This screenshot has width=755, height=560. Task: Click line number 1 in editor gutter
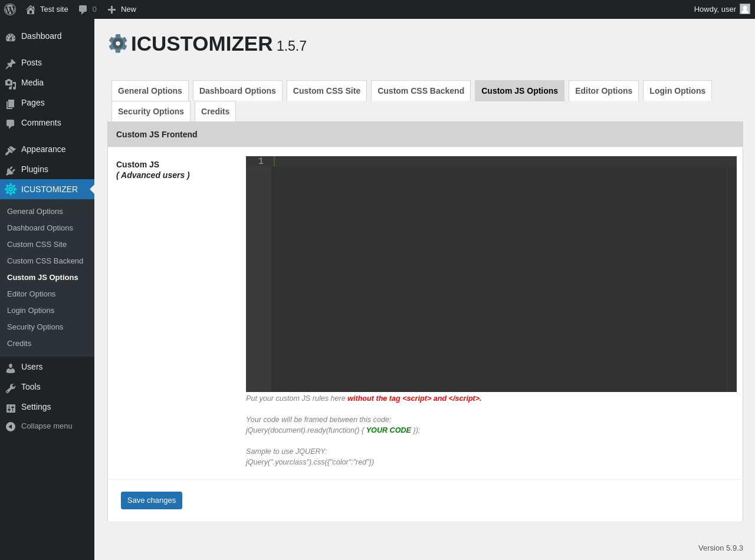[x=261, y=162]
